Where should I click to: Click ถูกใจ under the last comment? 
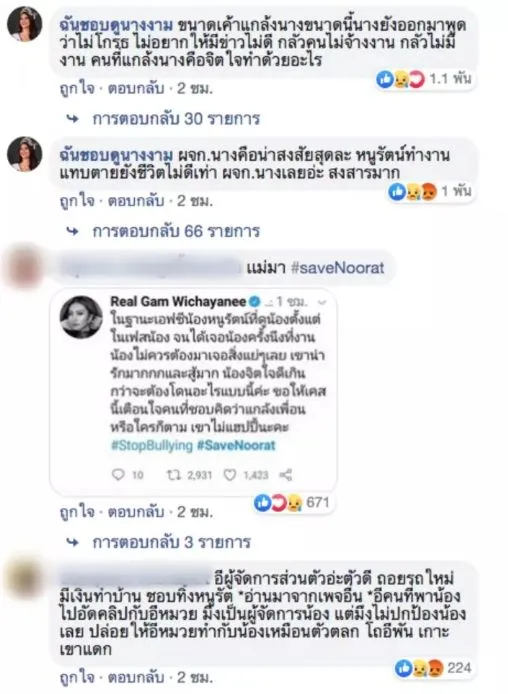tap(77, 678)
